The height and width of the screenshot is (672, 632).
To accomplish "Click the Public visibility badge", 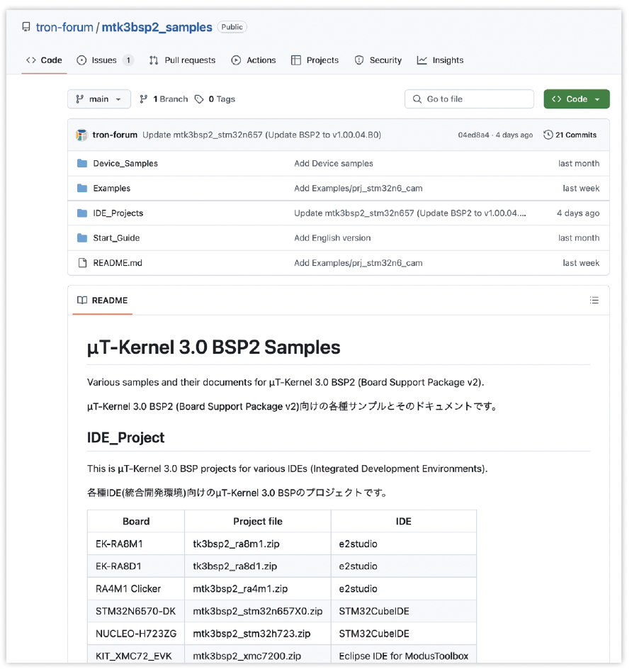I will (232, 27).
